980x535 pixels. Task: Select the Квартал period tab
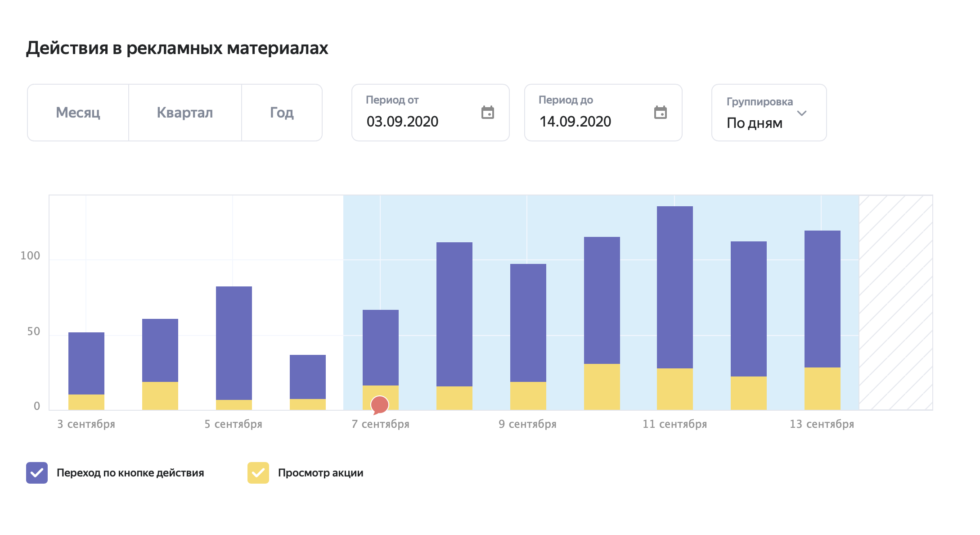click(x=185, y=113)
